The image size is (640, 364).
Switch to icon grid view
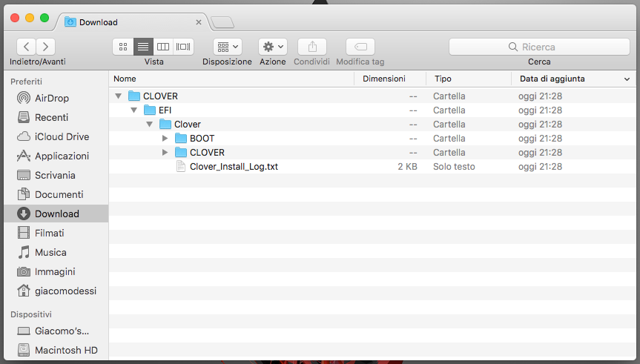[x=123, y=47]
